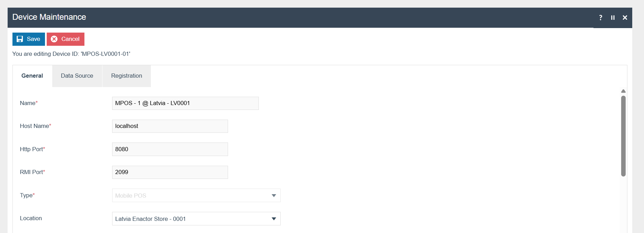
Task: Click the Http Port field showing 8080
Action: (170, 149)
